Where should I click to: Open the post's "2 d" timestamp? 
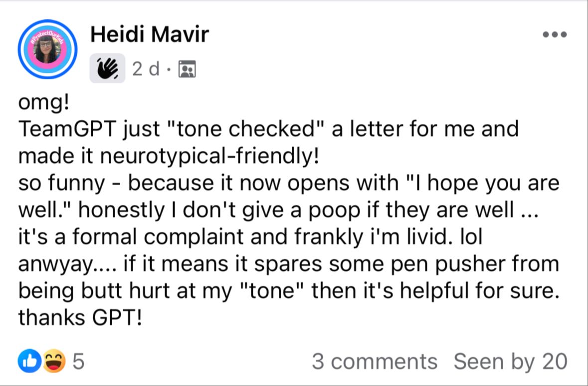146,69
